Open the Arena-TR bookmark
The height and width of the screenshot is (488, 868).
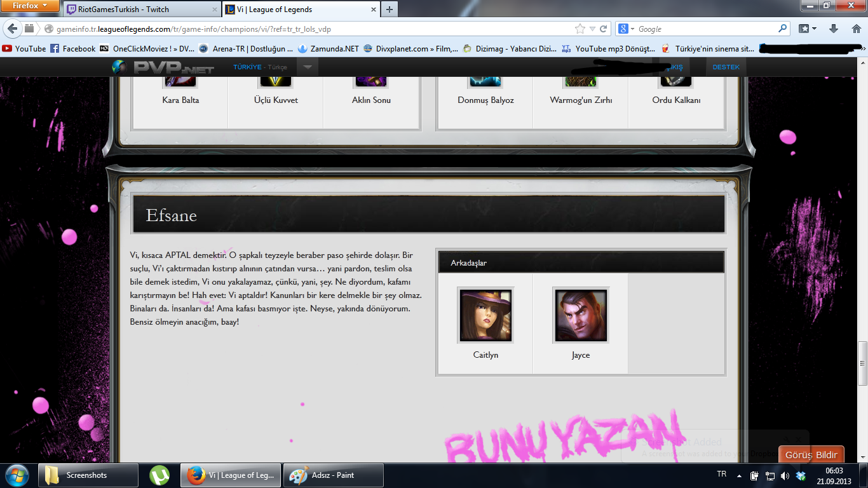[x=246, y=48]
